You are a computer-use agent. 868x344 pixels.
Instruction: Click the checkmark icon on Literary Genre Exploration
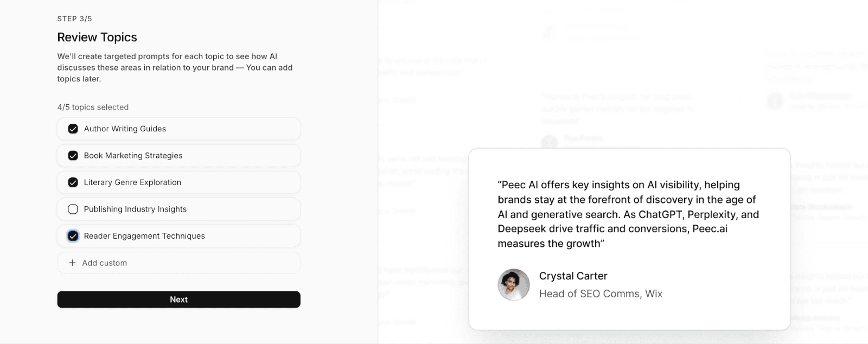(72, 182)
